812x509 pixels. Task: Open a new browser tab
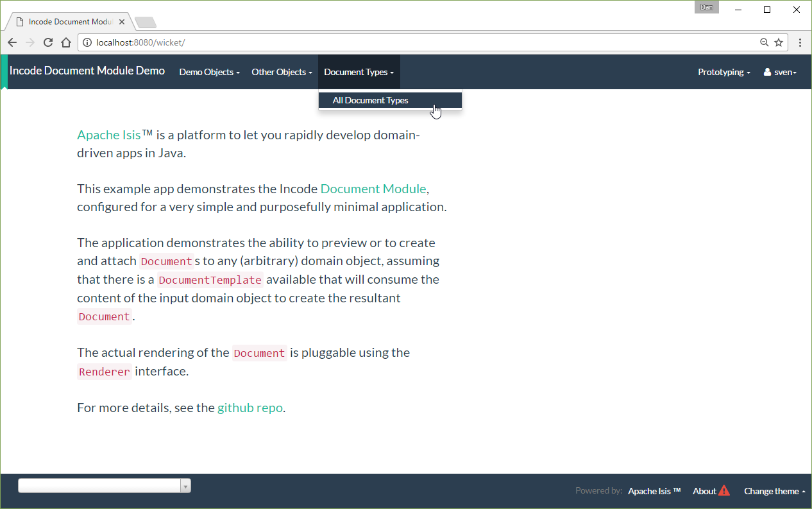pyautogui.click(x=146, y=22)
